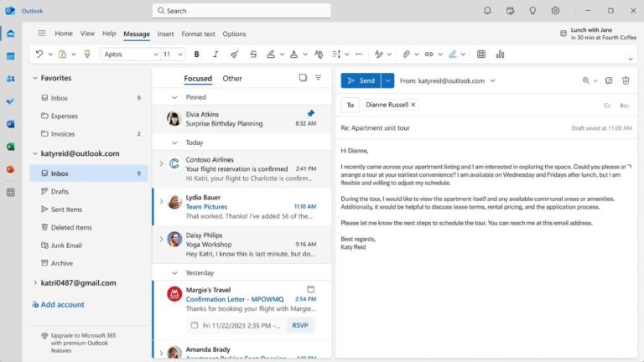Click the notifications bell icon
Image resolution: width=644 pixels, height=362 pixels.
pyautogui.click(x=487, y=11)
